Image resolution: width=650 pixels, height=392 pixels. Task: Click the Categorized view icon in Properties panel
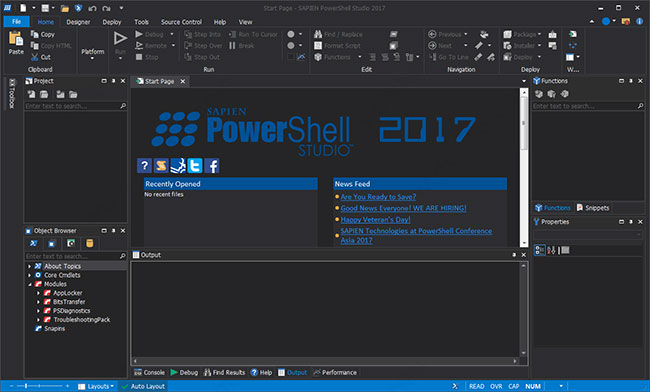(x=539, y=250)
